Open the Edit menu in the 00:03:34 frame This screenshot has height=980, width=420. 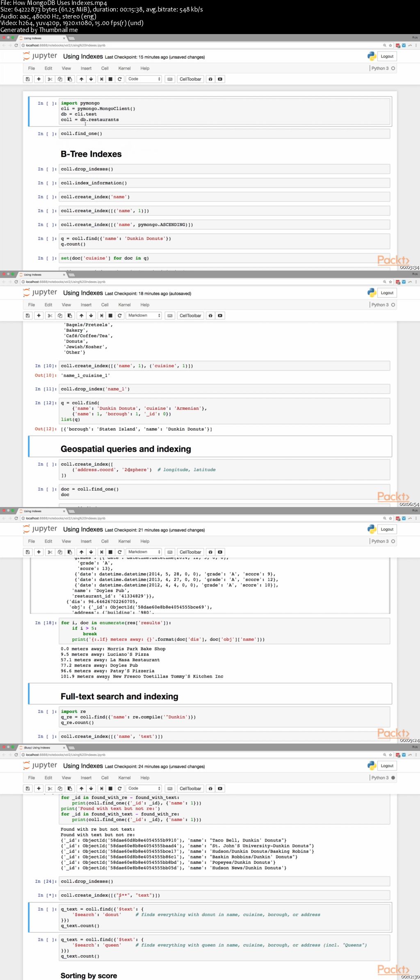click(x=48, y=69)
